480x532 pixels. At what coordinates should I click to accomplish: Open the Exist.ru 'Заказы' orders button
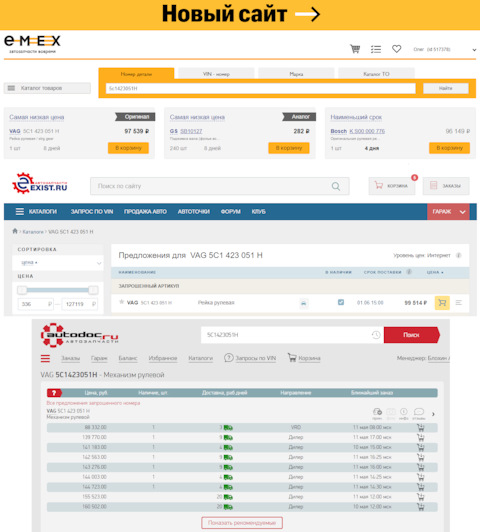446,186
